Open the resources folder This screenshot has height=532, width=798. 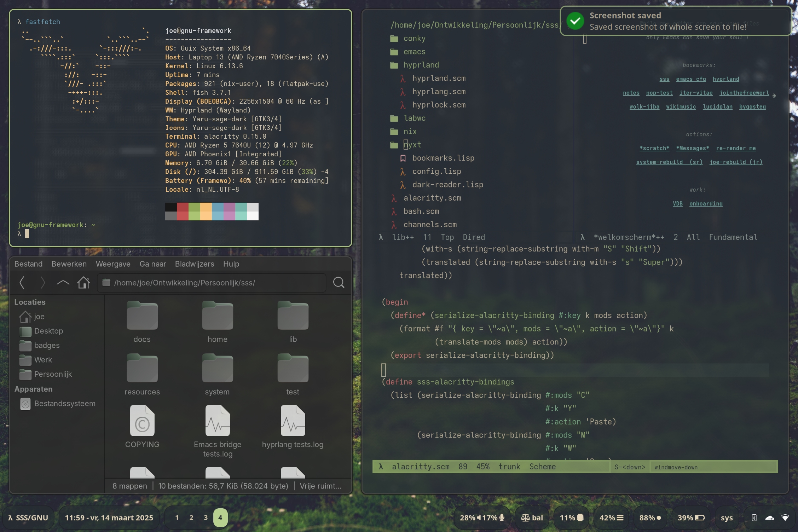[142, 375]
